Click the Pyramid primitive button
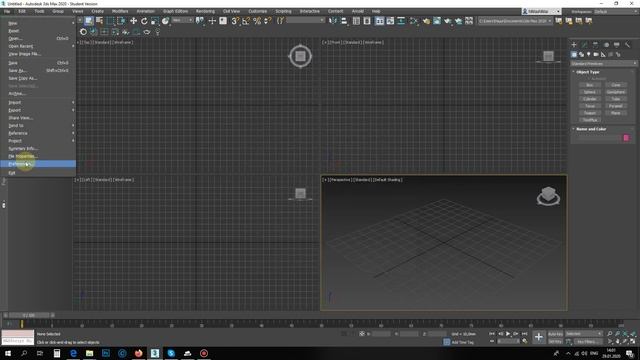Screen dimensions: 640x360 click(x=616, y=106)
